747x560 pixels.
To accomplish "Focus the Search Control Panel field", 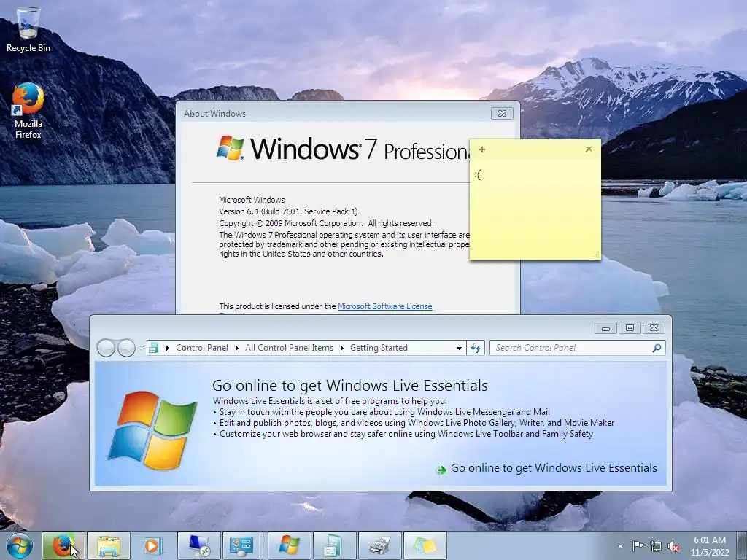I will (578, 348).
